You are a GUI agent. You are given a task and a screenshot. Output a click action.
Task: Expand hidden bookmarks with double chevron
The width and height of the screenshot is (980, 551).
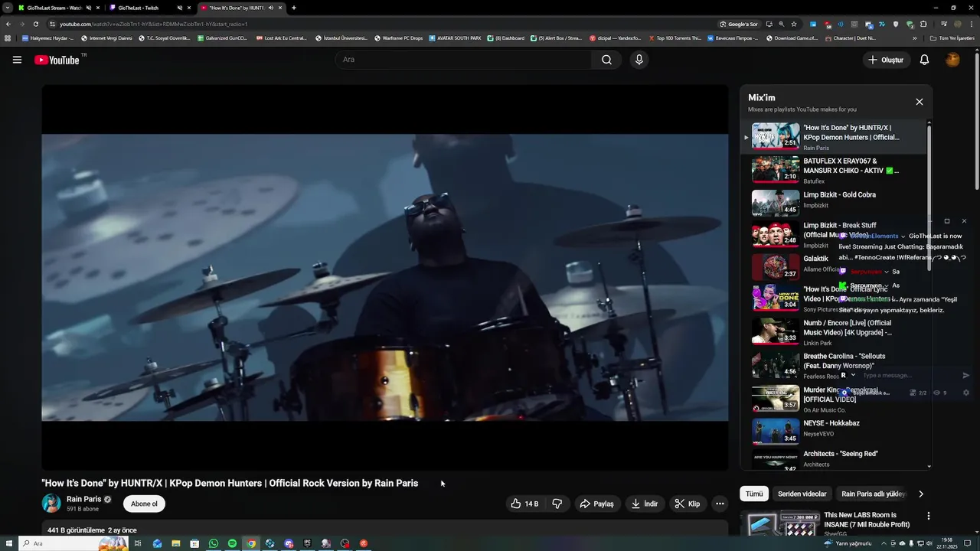tap(914, 37)
